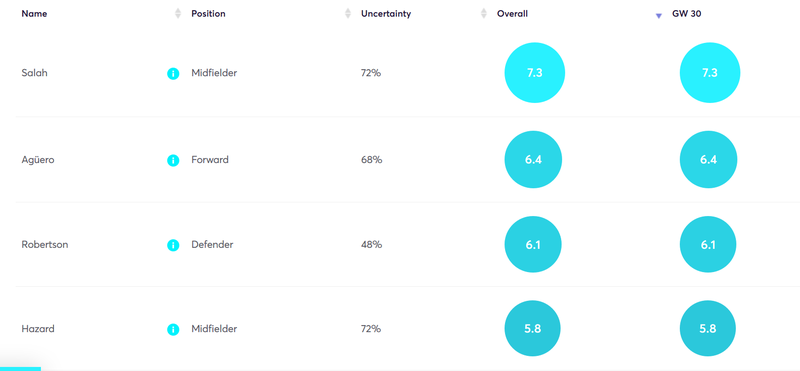Sort table with the Name column arrows
This screenshot has height=371, width=800.
(x=178, y=14)
